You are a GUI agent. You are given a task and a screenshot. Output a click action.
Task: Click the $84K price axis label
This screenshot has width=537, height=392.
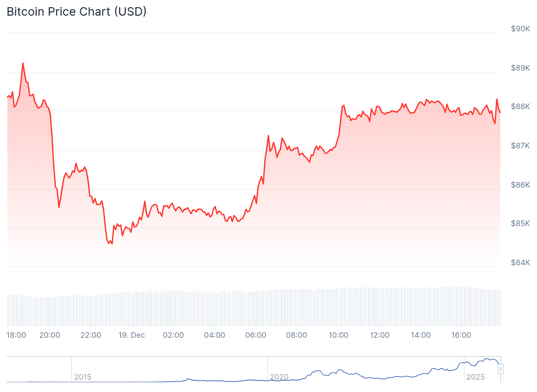pyautogui.click(x=520, y=262)
